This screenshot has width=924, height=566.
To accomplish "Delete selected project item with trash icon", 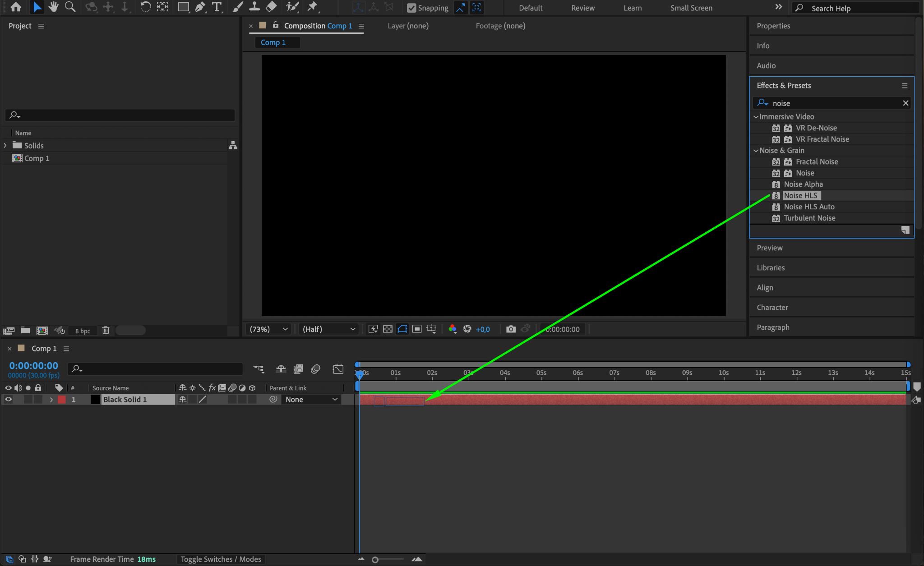I will point(106,331).
